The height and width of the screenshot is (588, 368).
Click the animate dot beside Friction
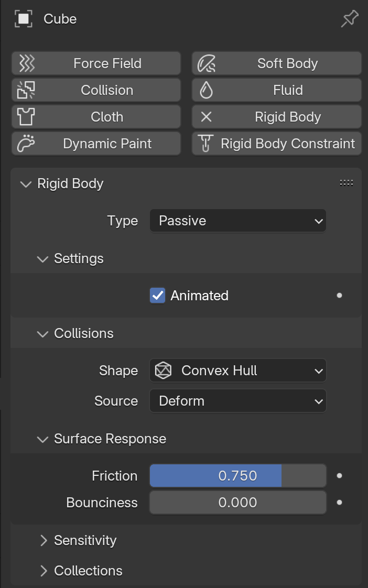pos(339,476)
